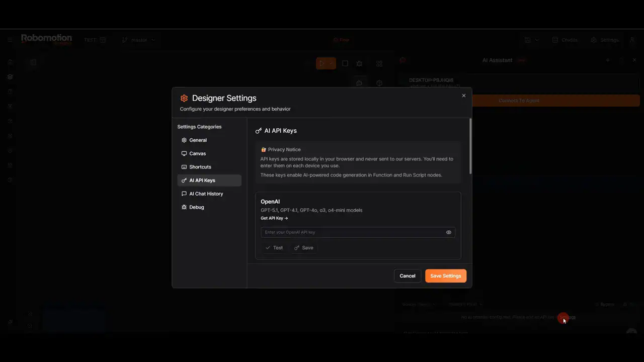Screen dimensions: 644x362
Task: Click the Credits icon in the top bar
Action: (555, 40)
